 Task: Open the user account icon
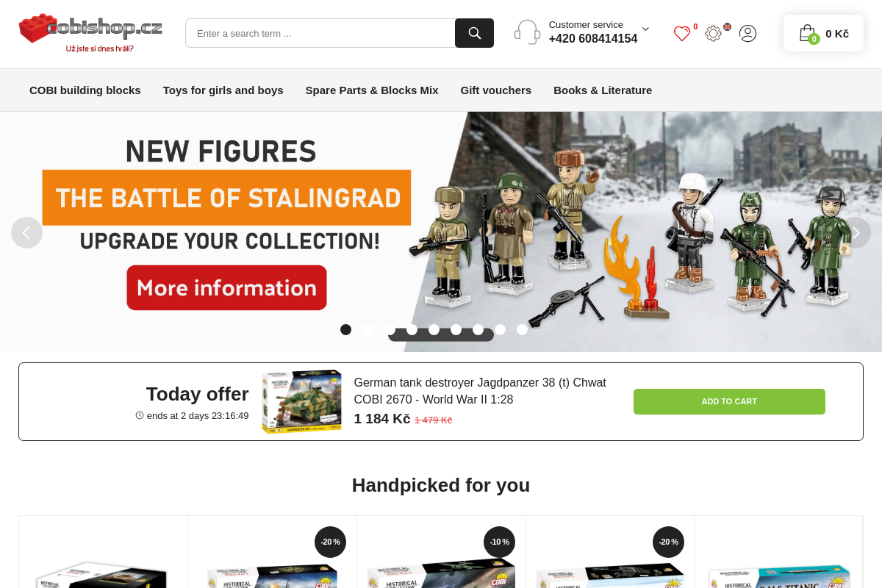pyautogui.click(x=747, y=33)
